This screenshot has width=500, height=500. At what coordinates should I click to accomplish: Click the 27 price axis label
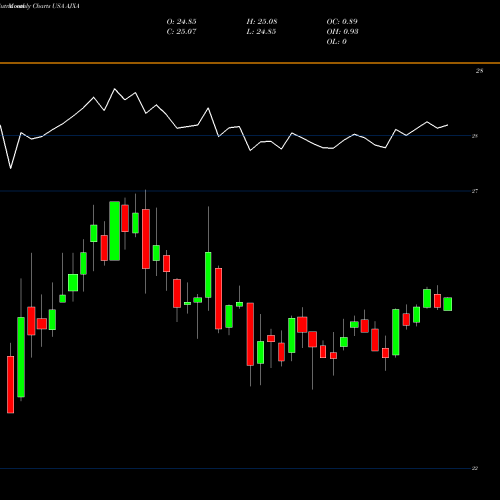pyautogui.click(x=475, y=191)
